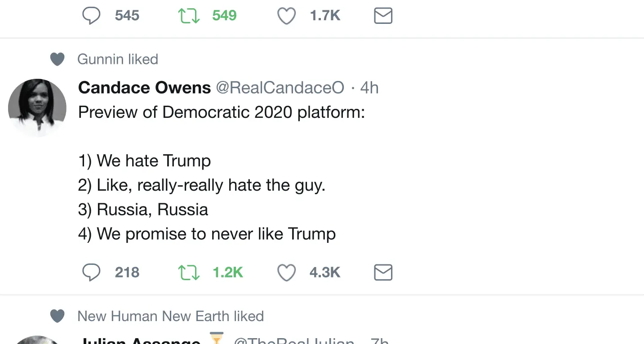The height and width of the screenshot is (344, 644).
Task: Click envelope icon on the top tweet
Action: (383, 16)
